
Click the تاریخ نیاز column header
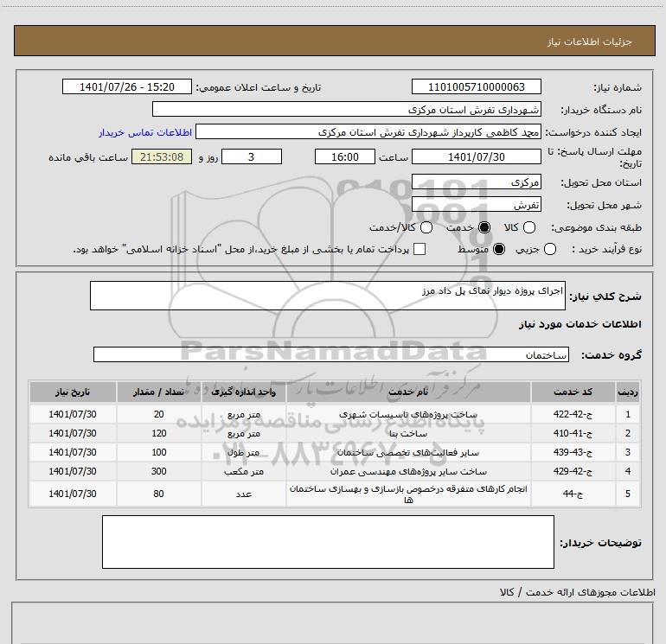coord(73,392)
